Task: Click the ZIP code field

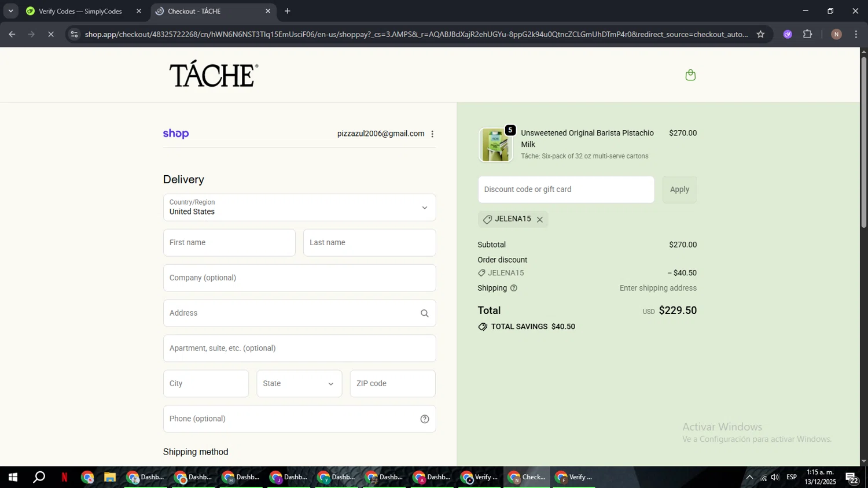Action: click(393, 384)
